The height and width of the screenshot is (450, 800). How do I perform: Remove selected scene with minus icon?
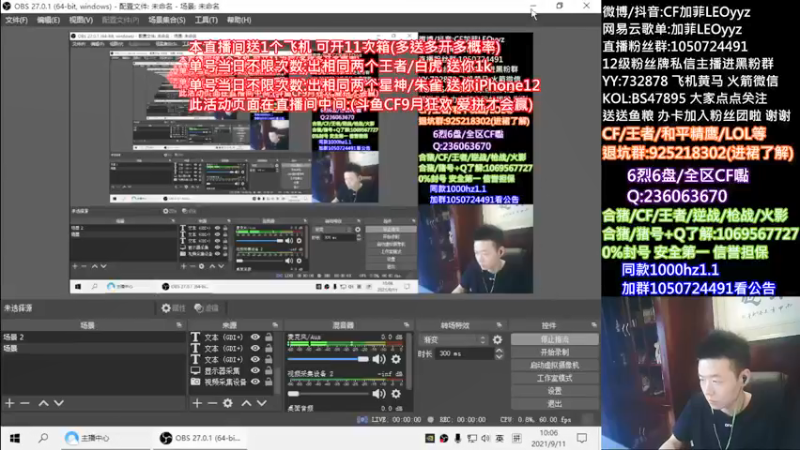tap(25, 403)
